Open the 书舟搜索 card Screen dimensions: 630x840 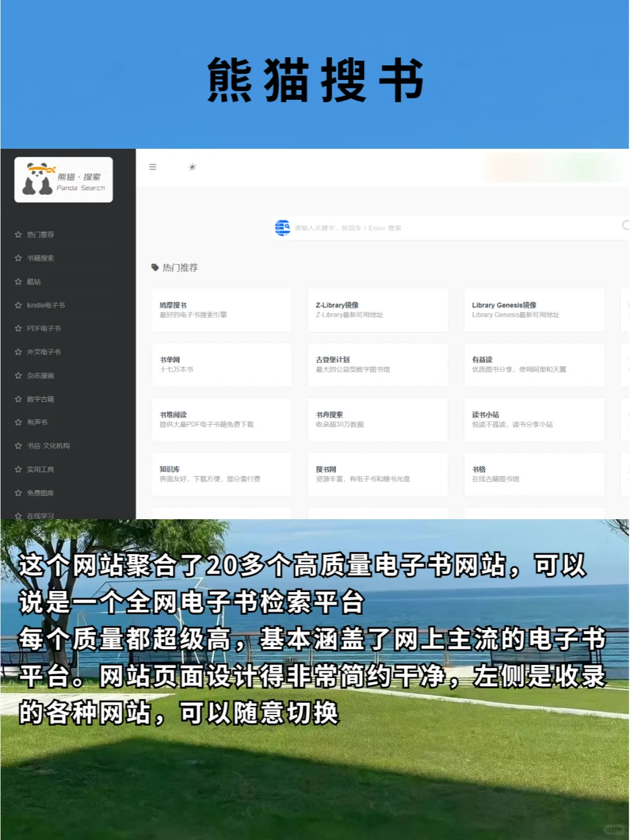(378, 419)
